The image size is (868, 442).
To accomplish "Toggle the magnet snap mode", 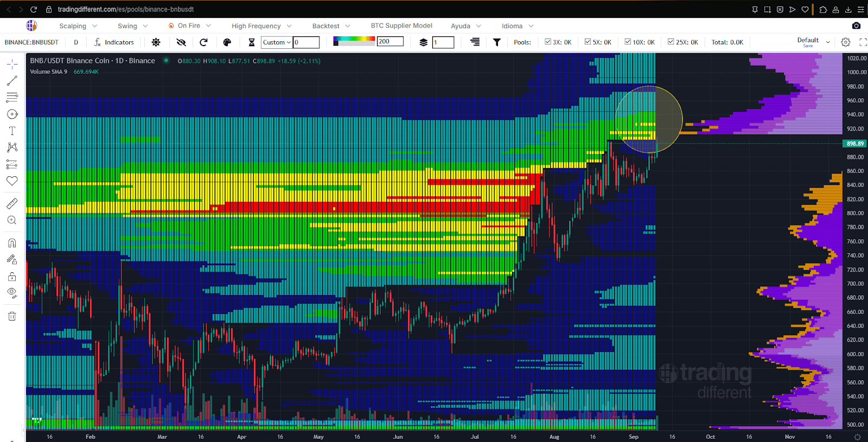I will click(12, 243).
